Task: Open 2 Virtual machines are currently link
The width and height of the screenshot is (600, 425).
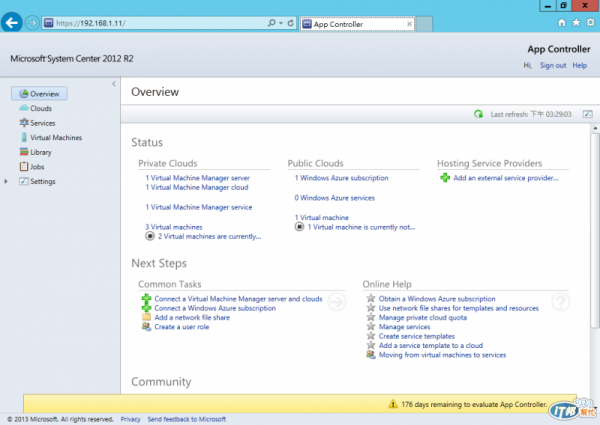Action: [x=209, y=236]
